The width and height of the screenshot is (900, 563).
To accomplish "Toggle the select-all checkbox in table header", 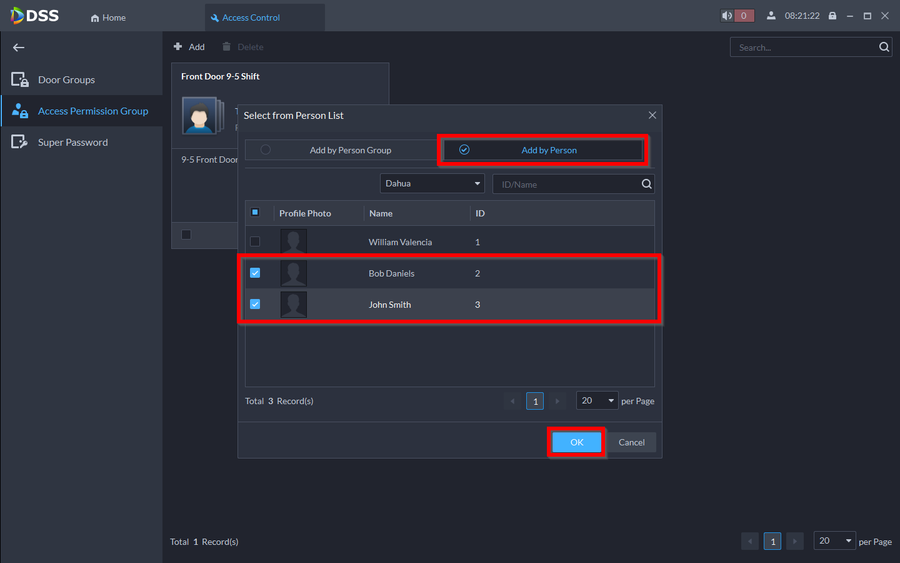I will click(255, 212).
